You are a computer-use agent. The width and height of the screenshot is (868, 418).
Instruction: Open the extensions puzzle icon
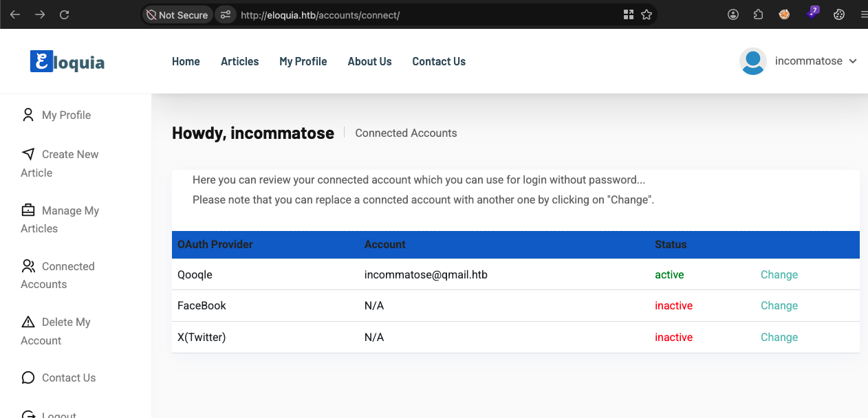758,14
